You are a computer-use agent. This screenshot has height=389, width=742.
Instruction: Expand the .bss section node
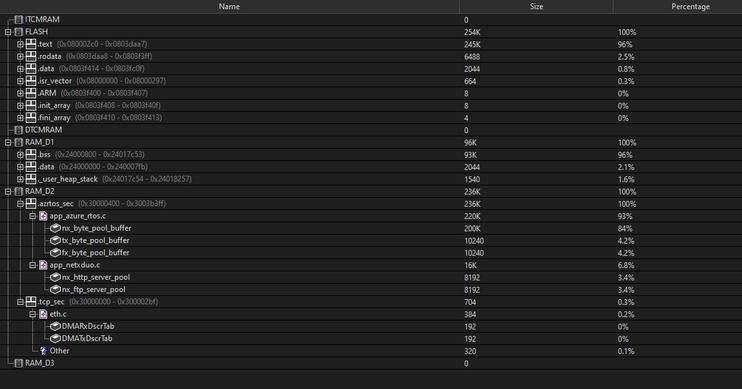coord(20,155)
